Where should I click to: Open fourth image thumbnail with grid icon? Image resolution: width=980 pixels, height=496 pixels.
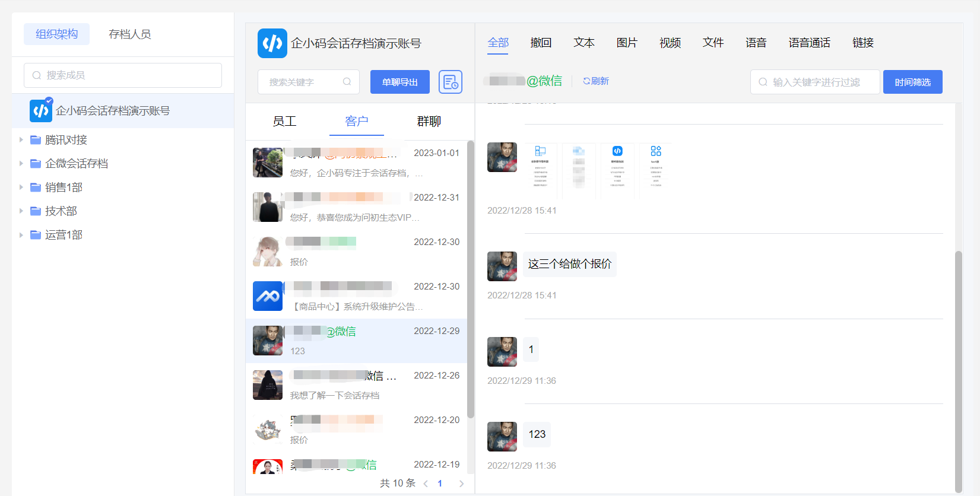click(x=655, y=170)
